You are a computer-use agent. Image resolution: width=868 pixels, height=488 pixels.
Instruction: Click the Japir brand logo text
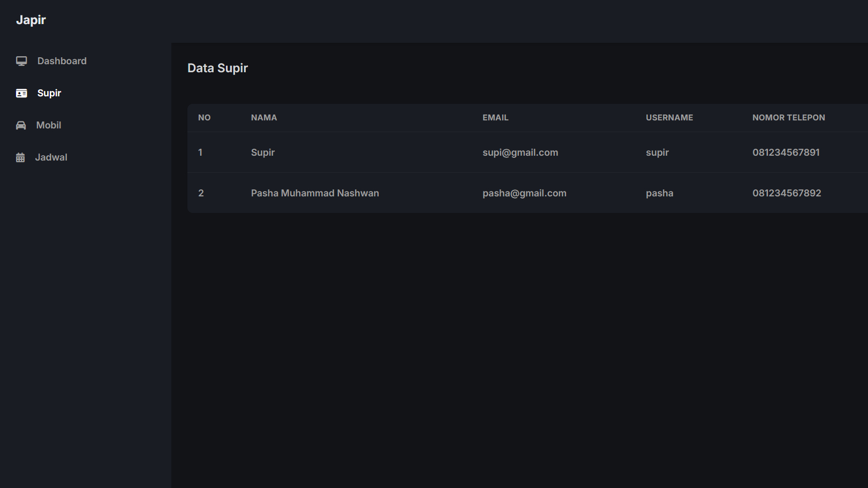31,20
